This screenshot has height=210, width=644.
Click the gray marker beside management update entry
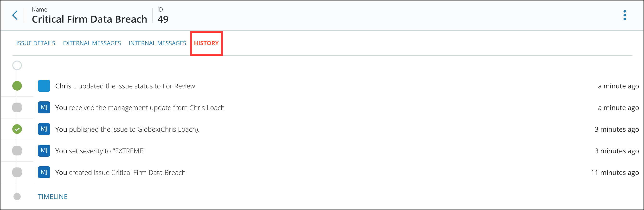(17, 107)
